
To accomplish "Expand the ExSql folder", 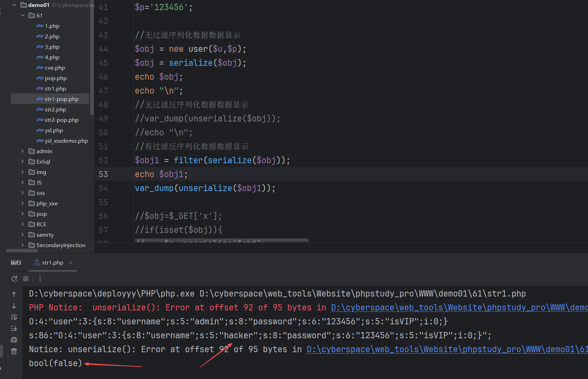I will coord(23,161).
